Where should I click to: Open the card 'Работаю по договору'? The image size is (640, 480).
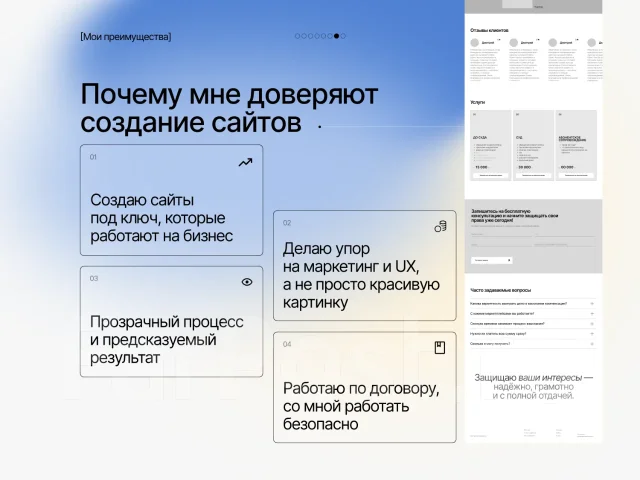tap(364, 387)
